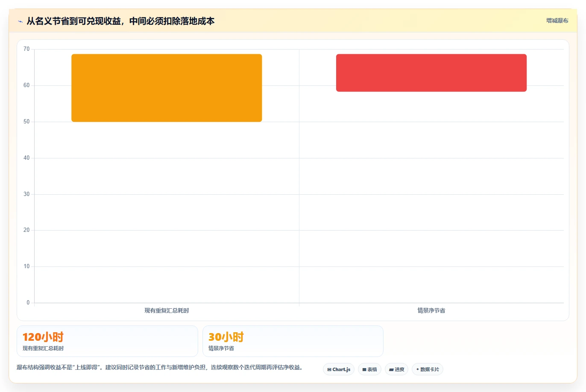This screenshot has width=586, height=392.
Task: Click the 120小时 stat card value
Action: coord(43,337)
